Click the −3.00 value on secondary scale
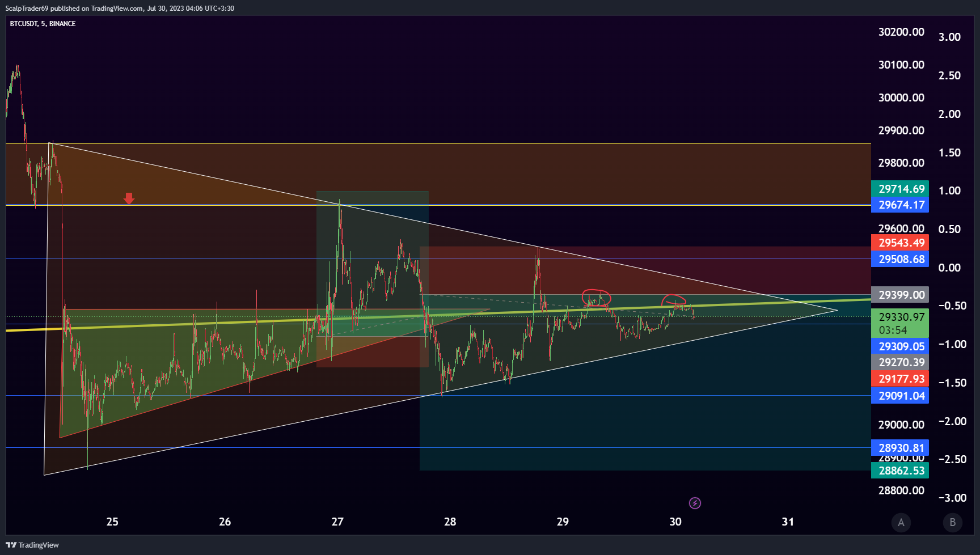The width and height of the screenshot is (980, 555). [x=952, y=498]
